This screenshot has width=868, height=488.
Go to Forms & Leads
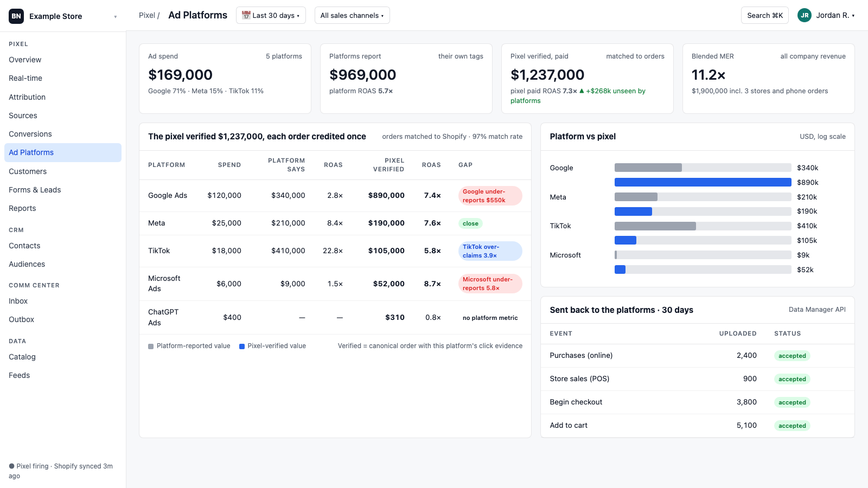[x=63, y=190]
